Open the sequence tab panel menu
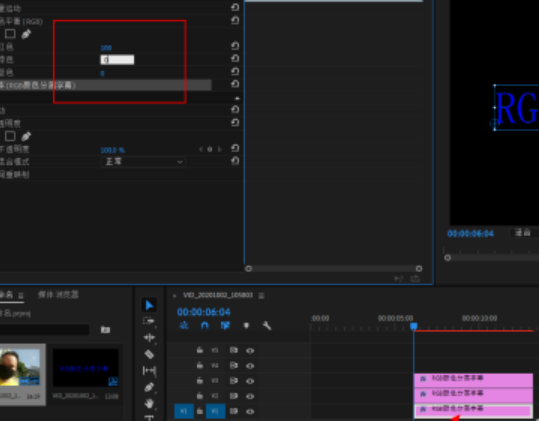The width and height of the screenshot is (539, 421). tap(261, 296)
